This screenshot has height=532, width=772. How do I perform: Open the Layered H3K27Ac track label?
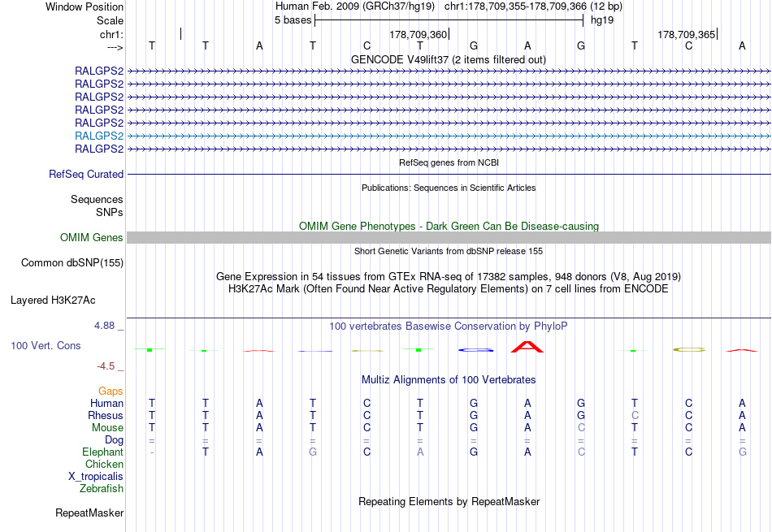click(x=53, y=301)
